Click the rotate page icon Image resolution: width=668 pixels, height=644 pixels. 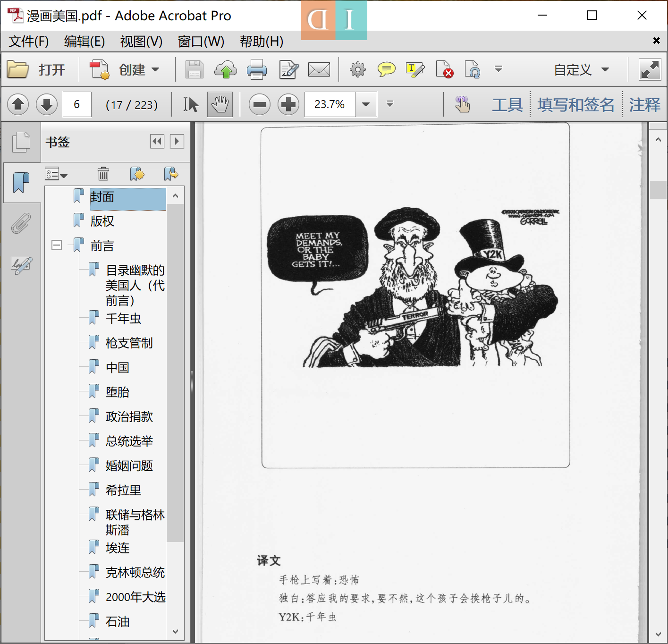tap(473, 70)
